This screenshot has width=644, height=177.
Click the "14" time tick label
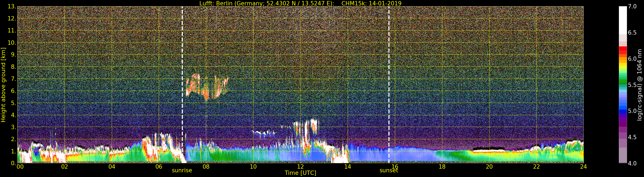pyautogui.click(x=347, y=167)
